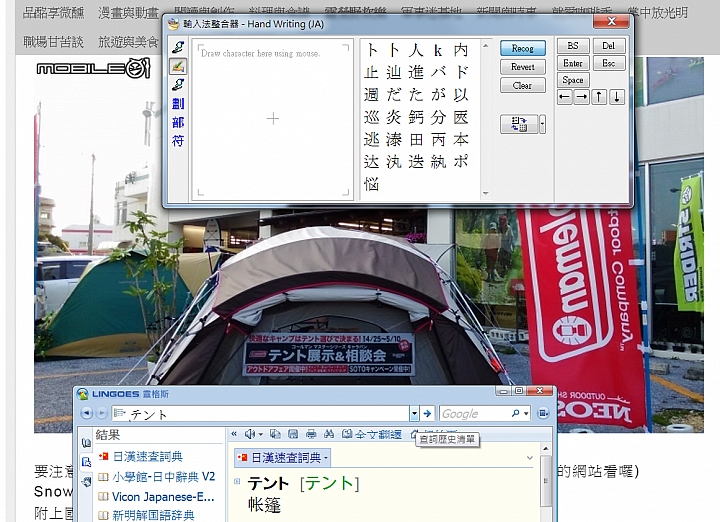
Task: Click the handwriting drawing canvas
Action: pos(273,119)
